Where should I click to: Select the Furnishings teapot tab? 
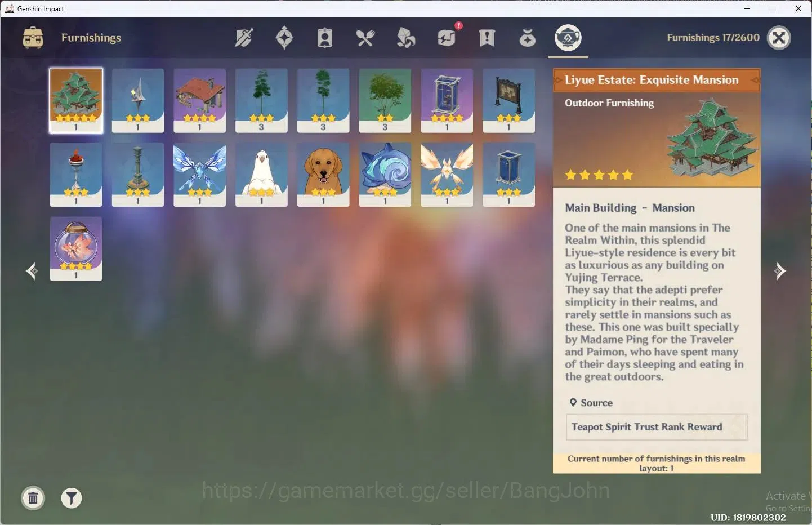[568, 38]
